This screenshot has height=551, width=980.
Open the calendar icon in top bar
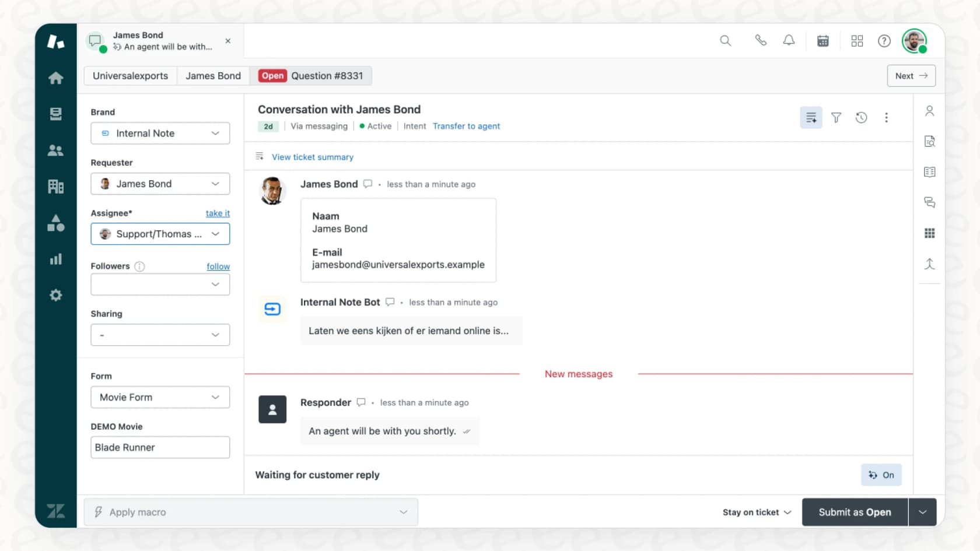[823, 41]
